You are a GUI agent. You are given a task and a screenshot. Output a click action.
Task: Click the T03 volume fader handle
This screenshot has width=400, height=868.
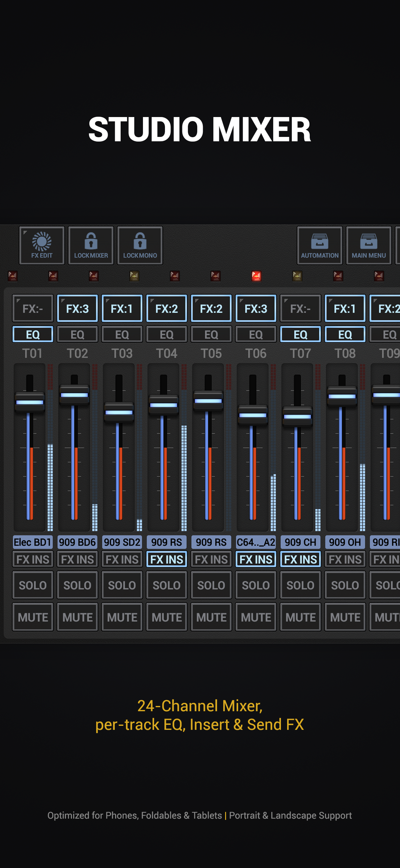(x=119, y=412)
